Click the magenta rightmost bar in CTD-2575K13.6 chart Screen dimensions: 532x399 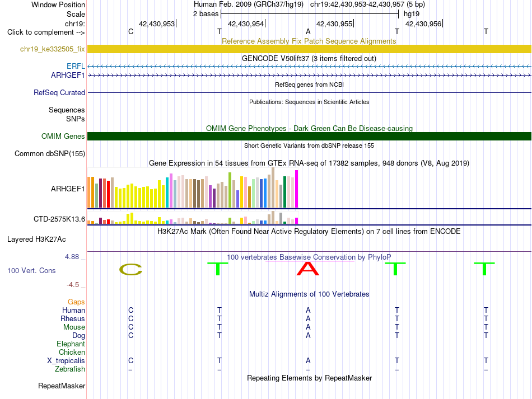pos(297,220)
